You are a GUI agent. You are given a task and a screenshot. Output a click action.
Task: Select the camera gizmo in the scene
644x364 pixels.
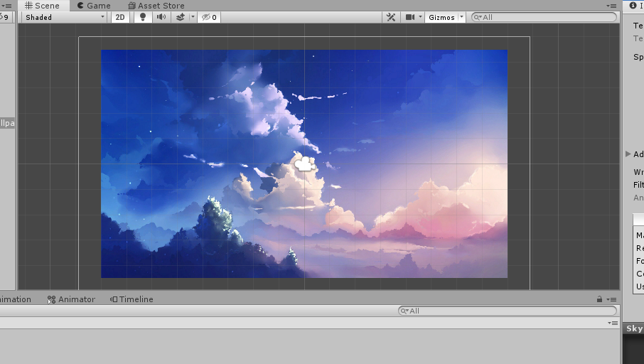pos(305,164)
